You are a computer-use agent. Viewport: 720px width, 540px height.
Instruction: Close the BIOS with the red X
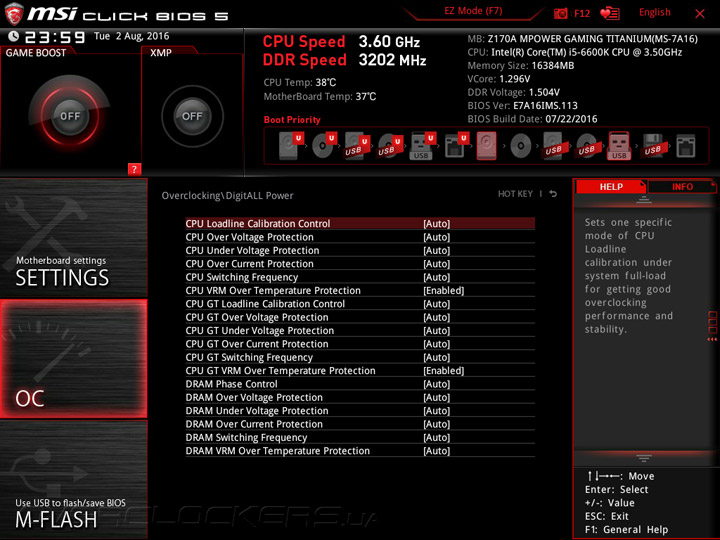pyautogui.click(x=699, y=14)
